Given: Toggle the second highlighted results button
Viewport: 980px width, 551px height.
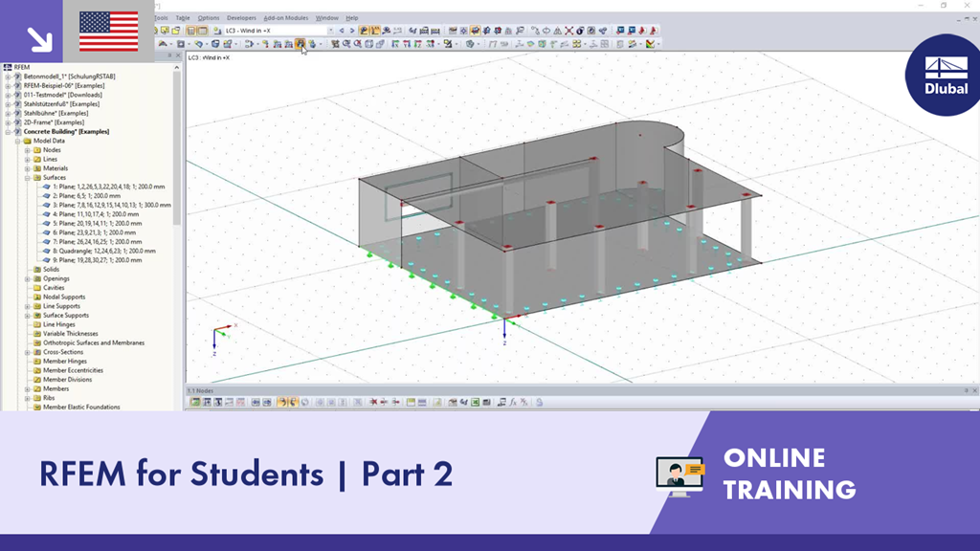Looking at the screenshot, I should (x=375, y=31).
